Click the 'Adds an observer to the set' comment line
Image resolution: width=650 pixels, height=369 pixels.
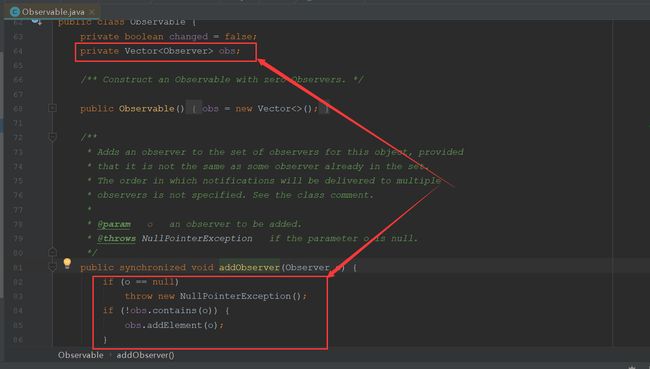coord(275,152)
